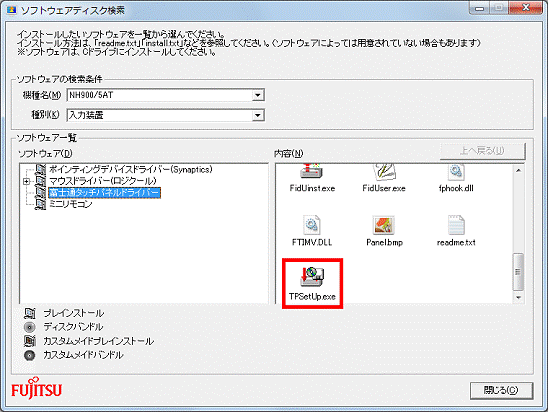Click the title bar application icon

(12, 10)
